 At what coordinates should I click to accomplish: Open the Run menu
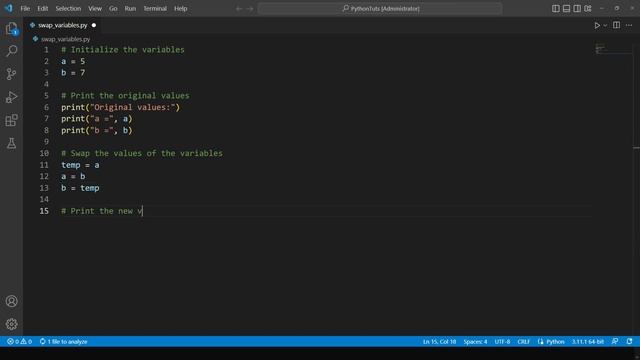point(130,9)
